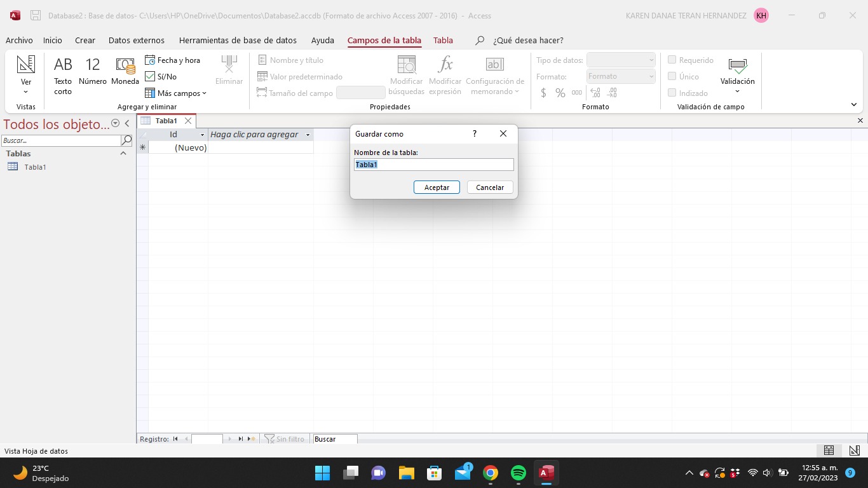Open the Crear ribbon tab
868x488 pixels.
coord(85,40)
